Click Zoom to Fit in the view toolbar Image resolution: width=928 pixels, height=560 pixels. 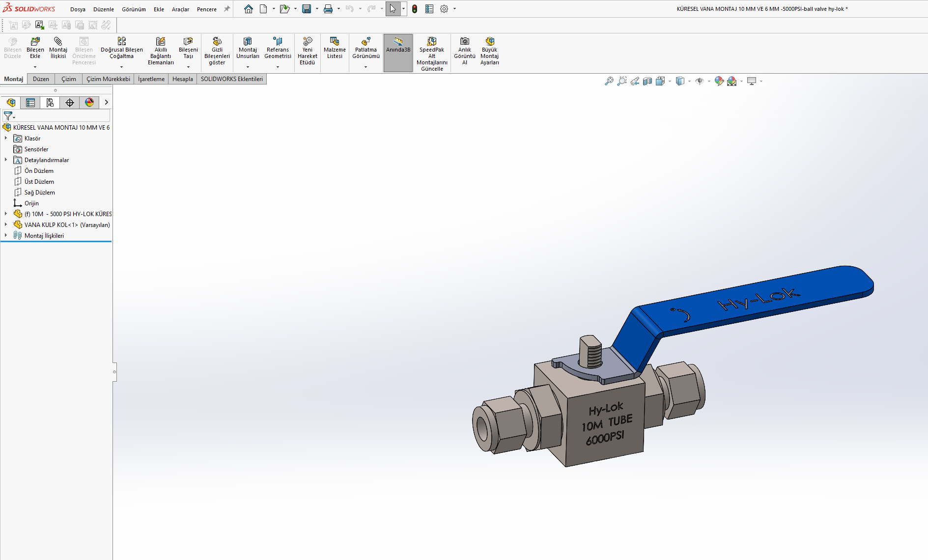tap(609, 81)
